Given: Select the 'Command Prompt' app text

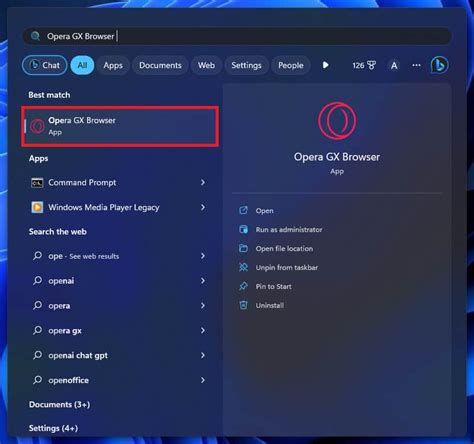Looking at the screenshot, I should point(82,183).
